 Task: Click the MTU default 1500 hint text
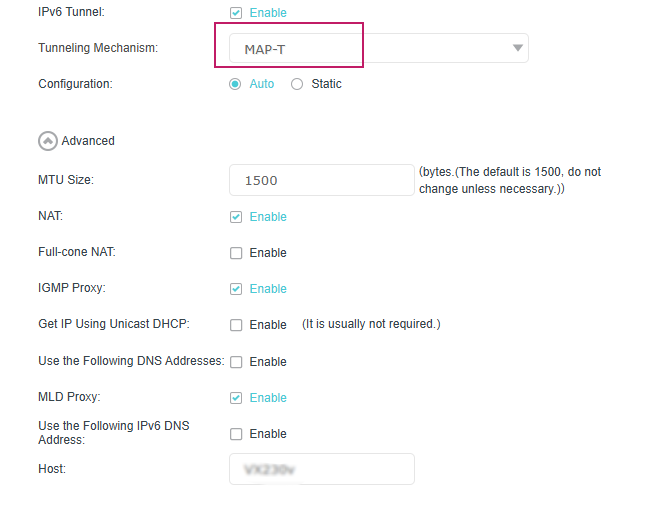point(510,180)
